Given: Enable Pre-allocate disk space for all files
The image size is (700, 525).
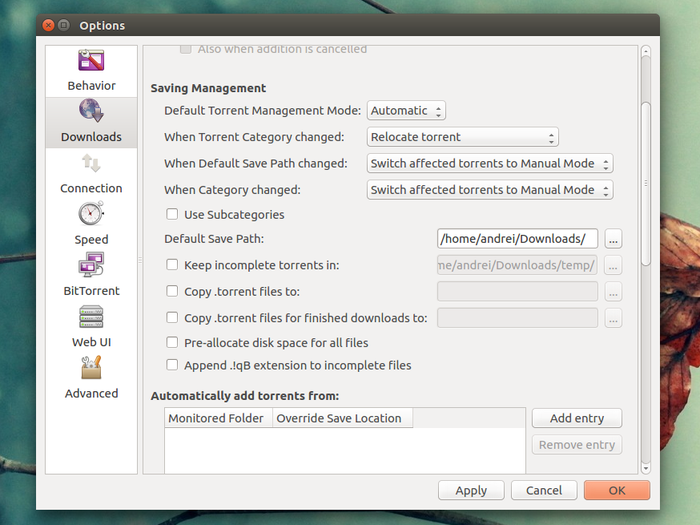Looking at the screenshot, I should point(172,342).
